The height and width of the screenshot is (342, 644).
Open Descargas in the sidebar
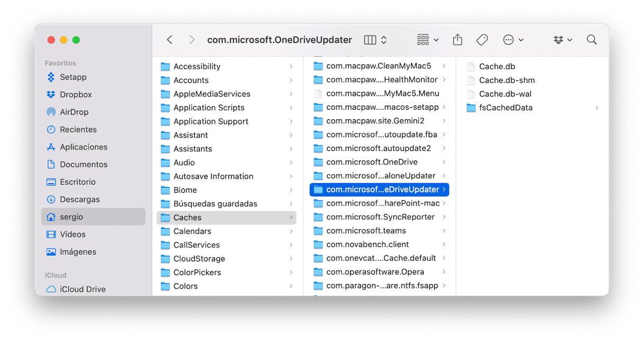(x=79, y=200)
